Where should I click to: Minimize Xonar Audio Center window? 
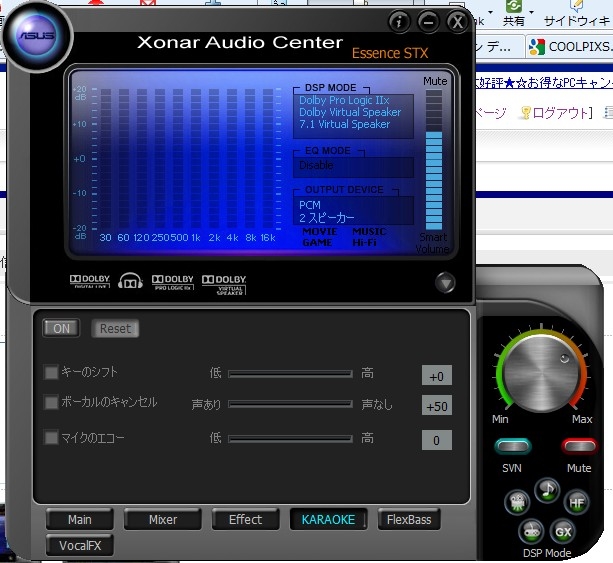click(x=428, y=22)
